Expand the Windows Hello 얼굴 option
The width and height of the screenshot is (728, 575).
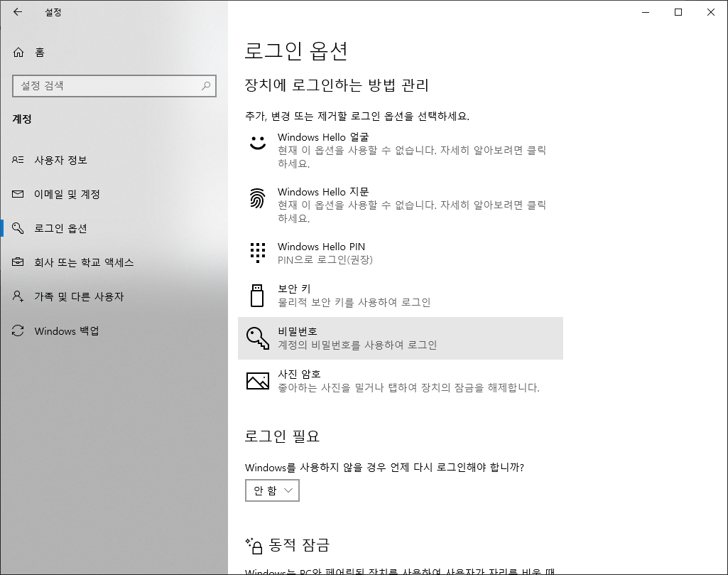tap(400, 150)
